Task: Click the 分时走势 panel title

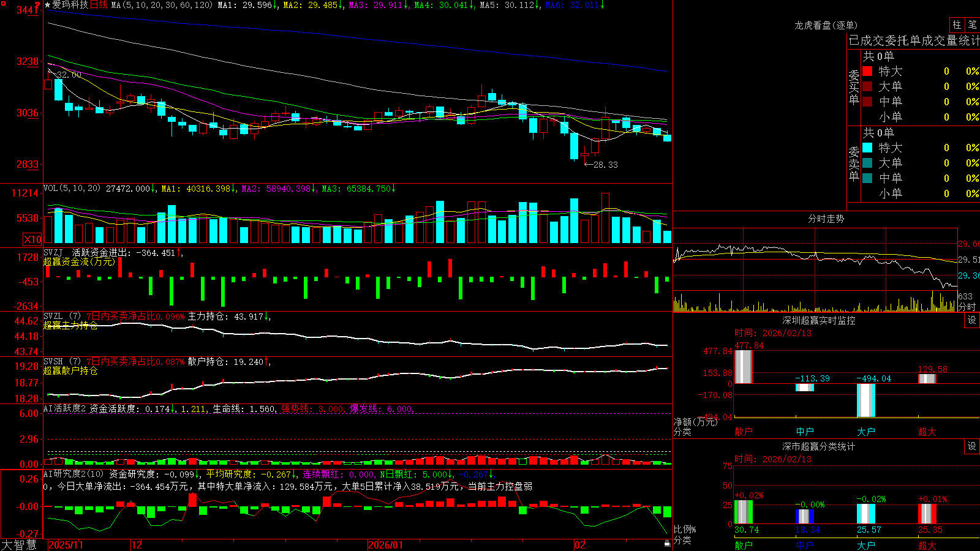Action: [x=826, y=219]
